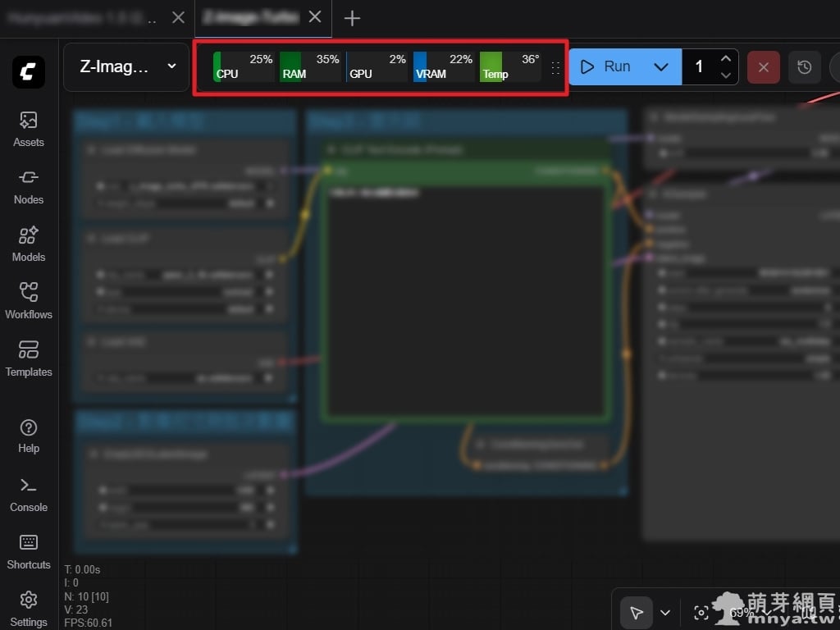Screen dimensions: 840x630
Task: Open the Shortcuts panel
Action: click(x=29, y=551)
